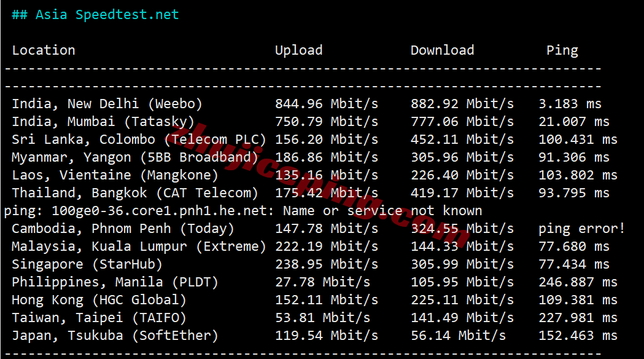Select 'Singapore (StarHub)' location
Screen dimensions: 644x359
pos(87,264)
